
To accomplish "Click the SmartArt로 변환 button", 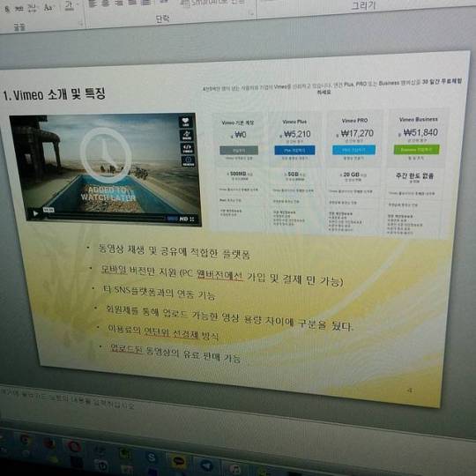I will point(212,3).
